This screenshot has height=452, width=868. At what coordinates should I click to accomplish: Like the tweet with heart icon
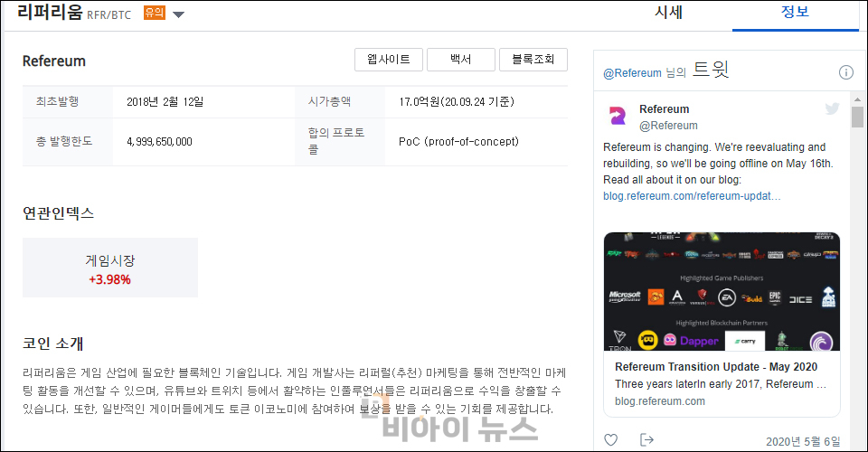click(610, 440)
